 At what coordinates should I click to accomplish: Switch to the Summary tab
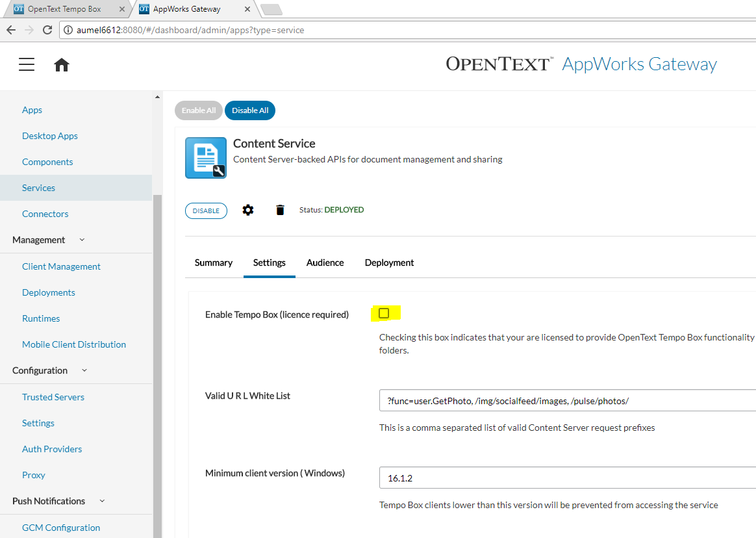[x=214, y=263]
